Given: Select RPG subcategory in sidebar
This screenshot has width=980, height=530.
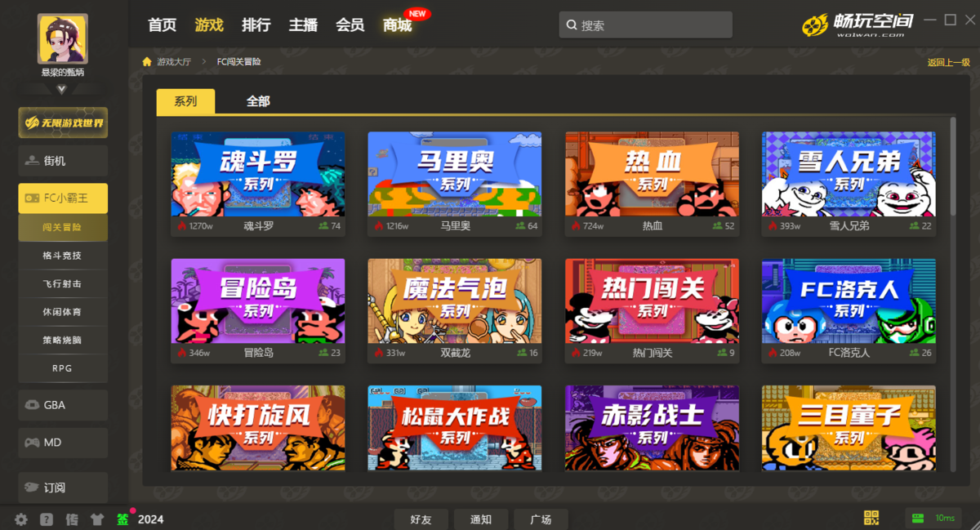Looking at the screenshot, I should pos(63,368).
